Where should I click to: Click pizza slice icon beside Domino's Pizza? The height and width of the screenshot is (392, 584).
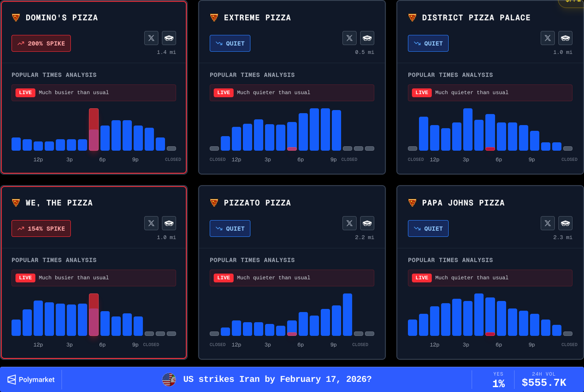click(16, 18)
